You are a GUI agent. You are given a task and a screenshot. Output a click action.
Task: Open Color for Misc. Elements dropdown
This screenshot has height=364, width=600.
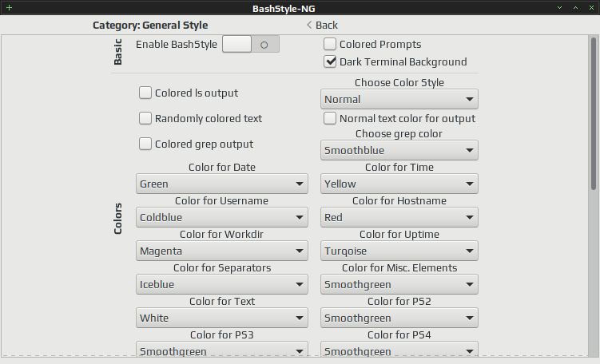(x=399, y=284)
